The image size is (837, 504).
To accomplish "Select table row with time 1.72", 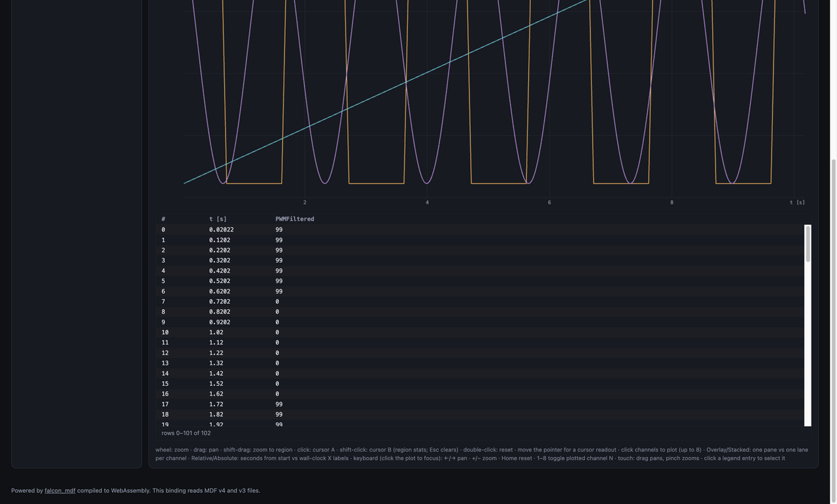I will tap(481, 404).
